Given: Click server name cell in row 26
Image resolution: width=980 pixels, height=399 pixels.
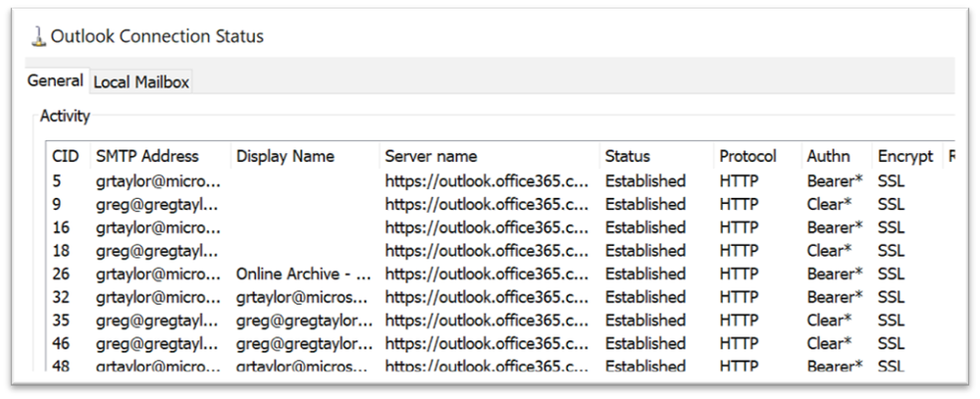Looking at the screenshot, I should tap(487, 274).
